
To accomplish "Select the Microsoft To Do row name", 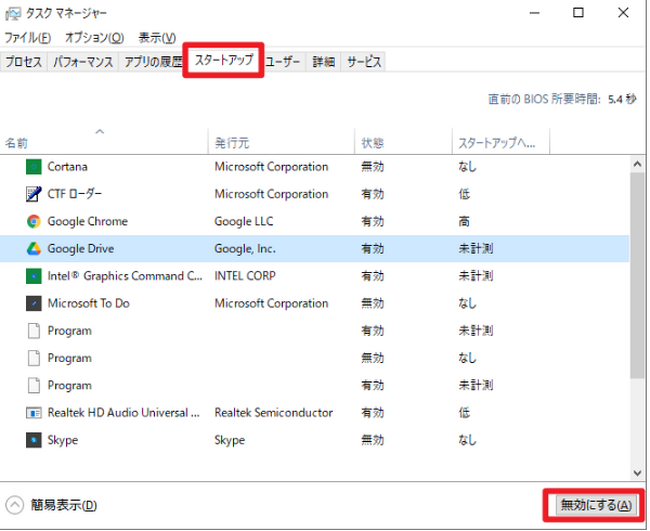I will click(88, 303).
